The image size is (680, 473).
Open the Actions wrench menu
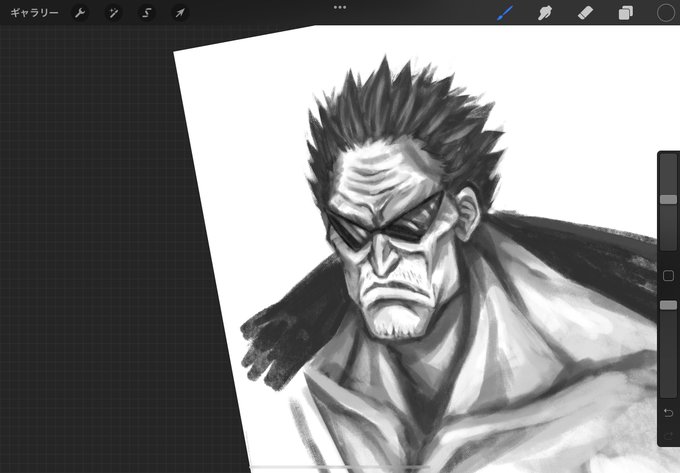point(80,13)
